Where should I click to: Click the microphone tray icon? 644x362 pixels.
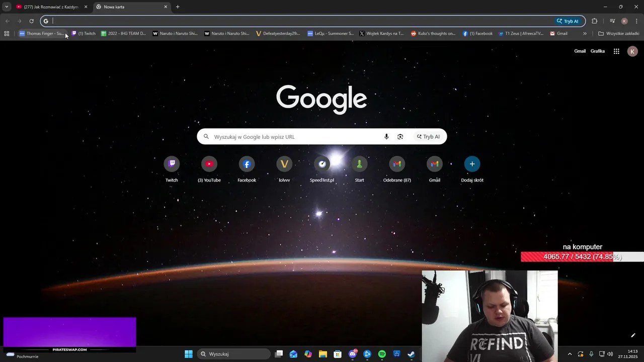[x=591, y=354]
